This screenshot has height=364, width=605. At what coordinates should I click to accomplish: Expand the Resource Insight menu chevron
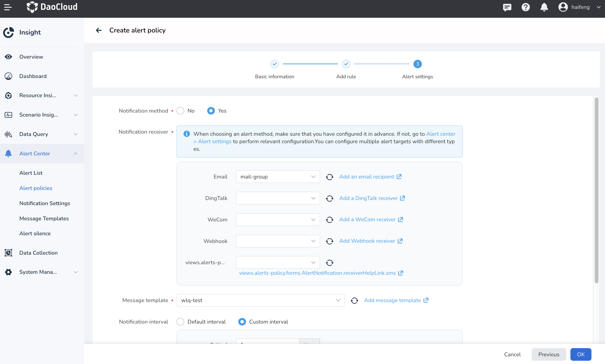click(x=76, y=95)
